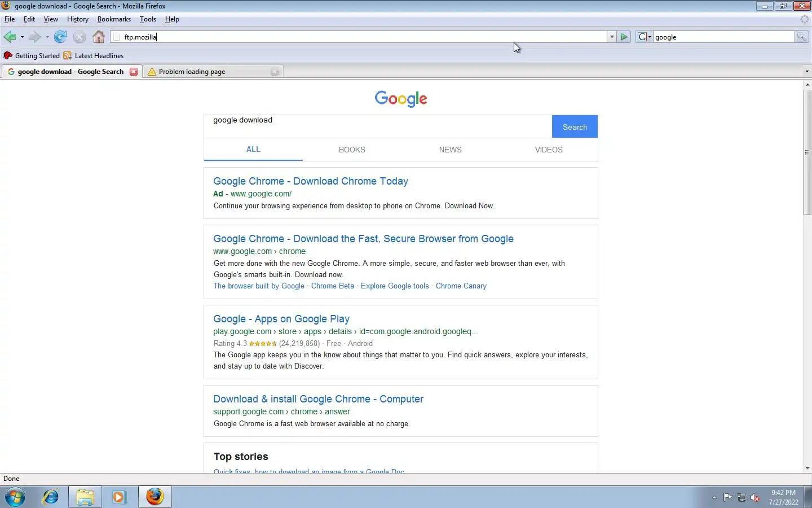This screenshot has width=812, height=508.
Task: Click the Back navigation arrow
Action: point(10,37)
